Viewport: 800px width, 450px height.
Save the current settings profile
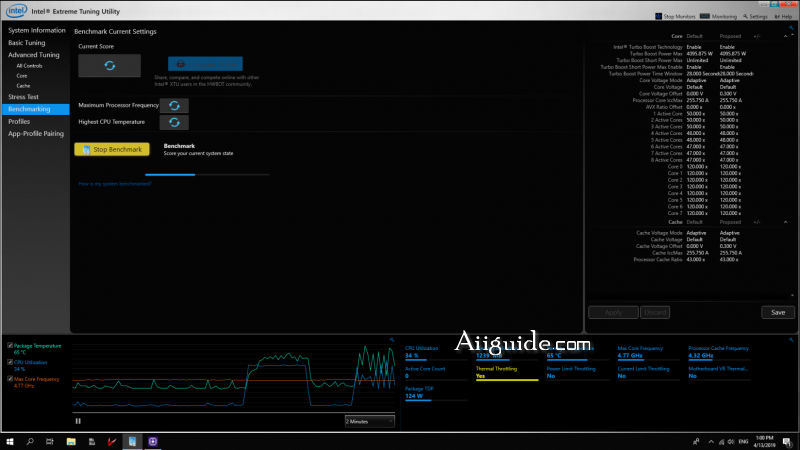pyautogui.click(x=778, y=312)
